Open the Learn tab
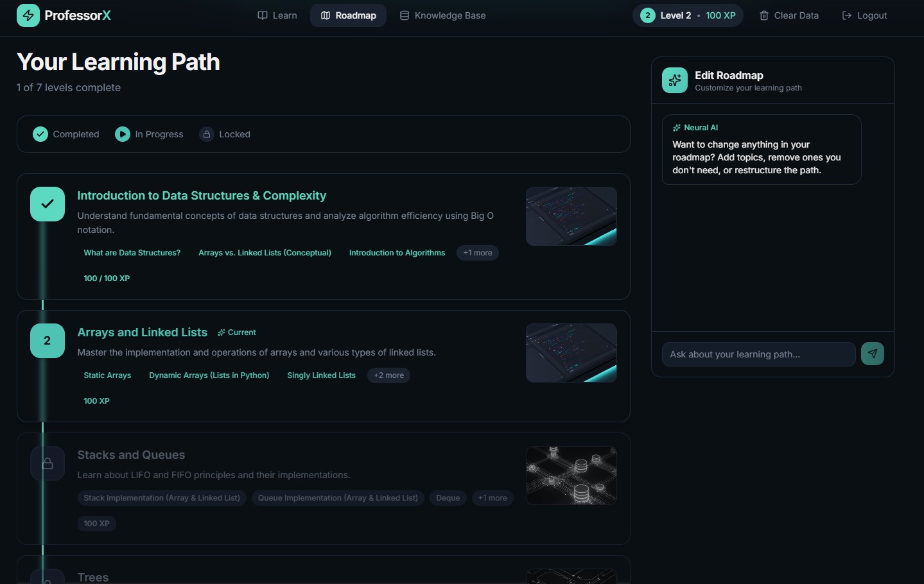Viewport: 924px width, 584px height. click(277, 15)
